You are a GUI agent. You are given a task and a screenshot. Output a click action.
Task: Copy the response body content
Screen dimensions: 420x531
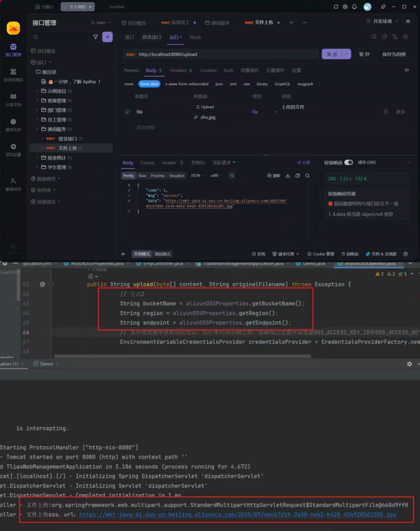coord(298,176)
